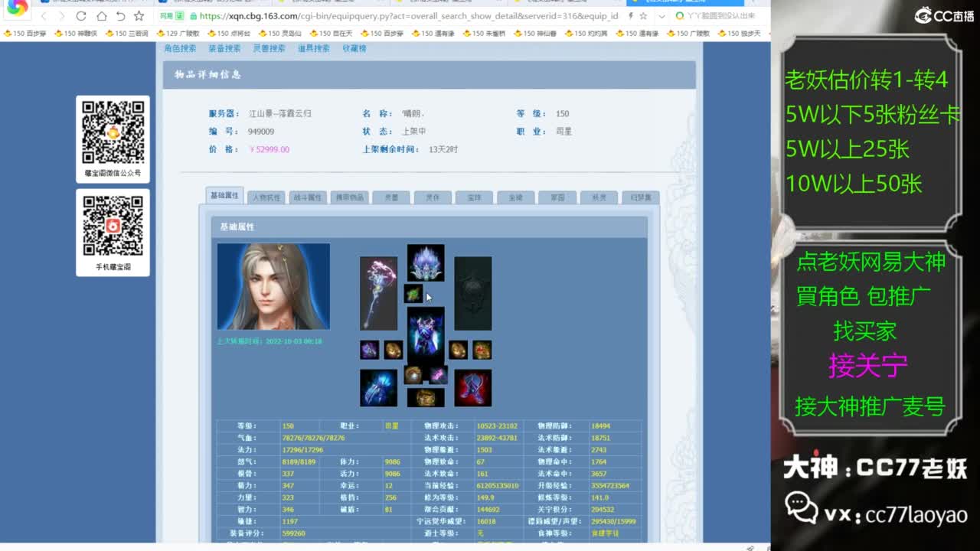980x551 pixels.
Task: Switch to the 坐骑 tab
Action: 515,197
